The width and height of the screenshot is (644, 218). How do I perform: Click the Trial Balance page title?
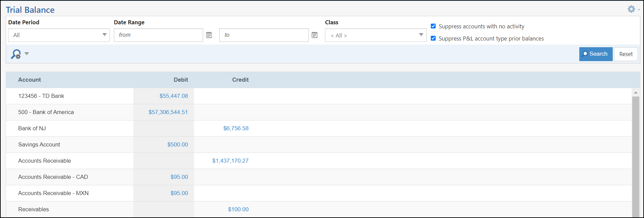(30, 10)
